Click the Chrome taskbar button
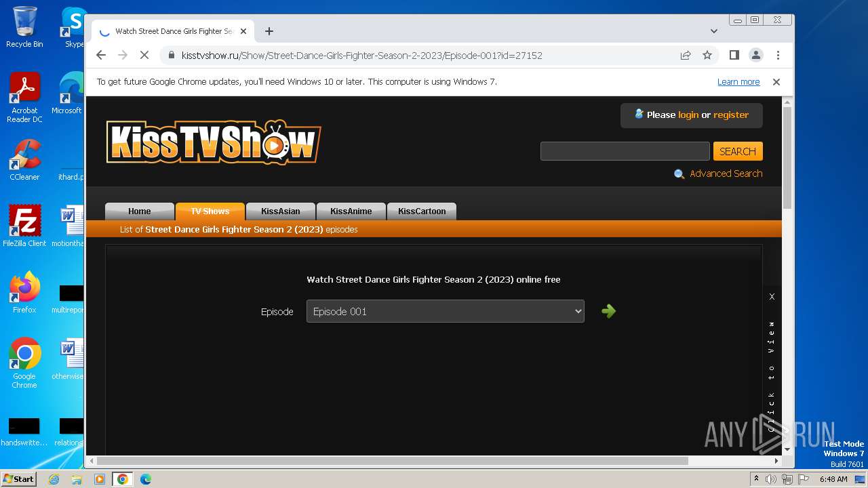 (x=123, y=479)
